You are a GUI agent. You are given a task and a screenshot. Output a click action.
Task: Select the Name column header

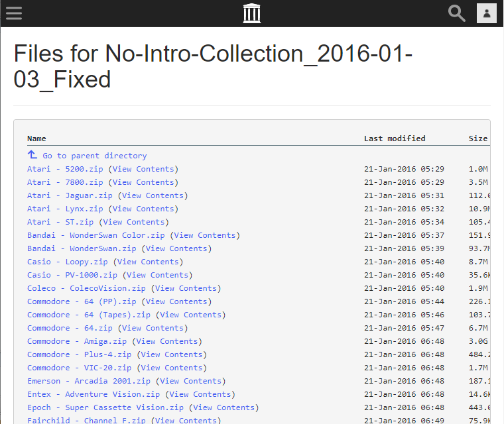pos(36,138)
